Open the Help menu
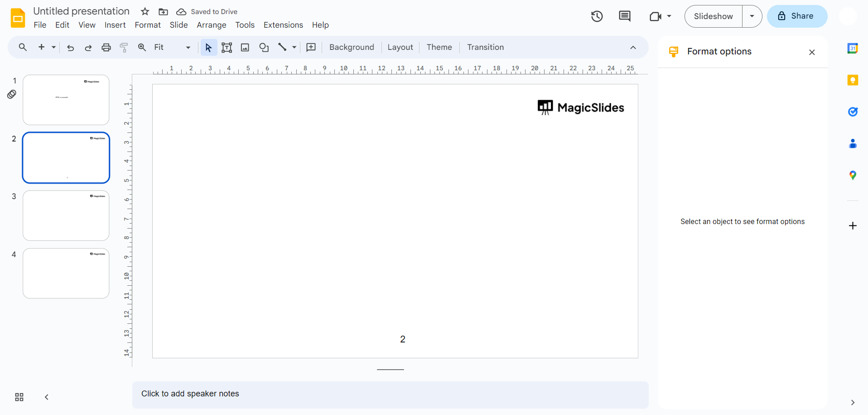This screenshot has height=415, width=868. point(320,25)
